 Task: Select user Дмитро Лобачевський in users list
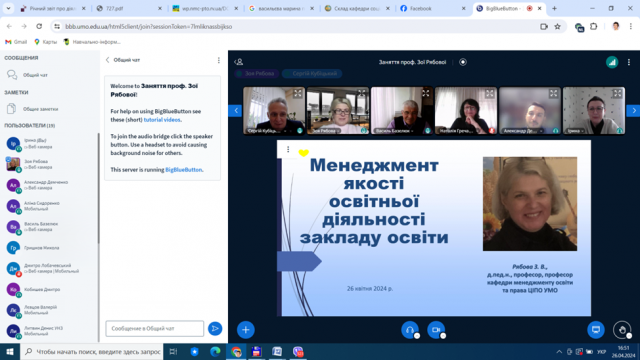(49, 268)
